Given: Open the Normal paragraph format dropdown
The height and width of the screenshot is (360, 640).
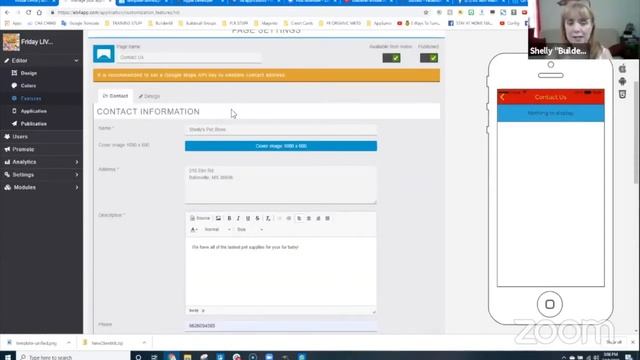Looking at the screenshot, I should coord(217,229).
